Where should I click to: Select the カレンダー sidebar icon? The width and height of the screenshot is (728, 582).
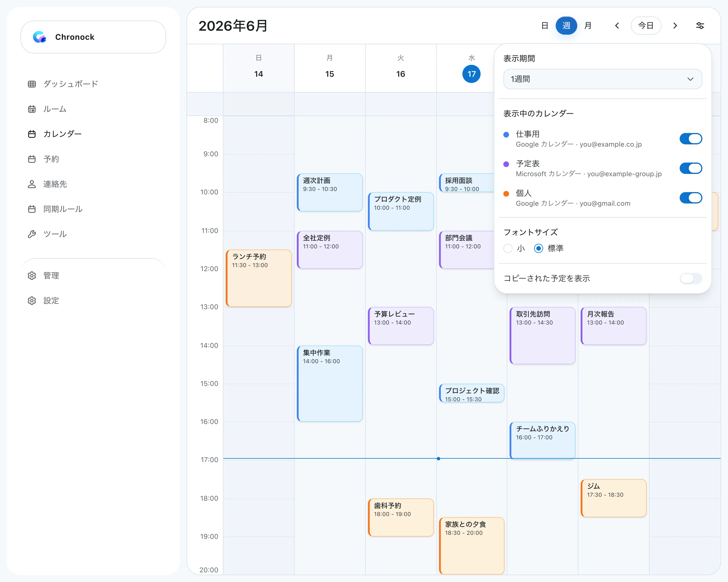tap(32, 134)
